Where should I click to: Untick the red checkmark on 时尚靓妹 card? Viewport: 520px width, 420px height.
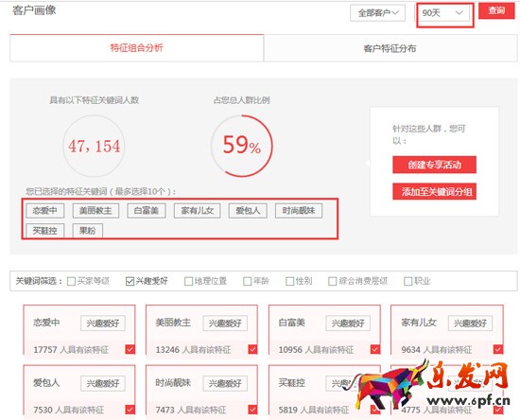[252, 410]
